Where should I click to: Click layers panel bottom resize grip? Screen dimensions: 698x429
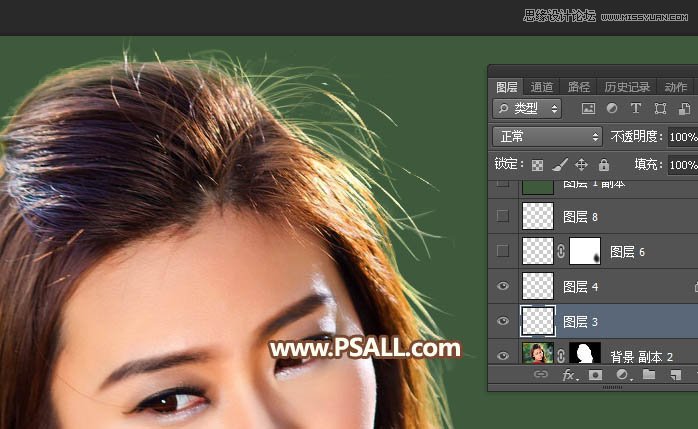point(612,388)
